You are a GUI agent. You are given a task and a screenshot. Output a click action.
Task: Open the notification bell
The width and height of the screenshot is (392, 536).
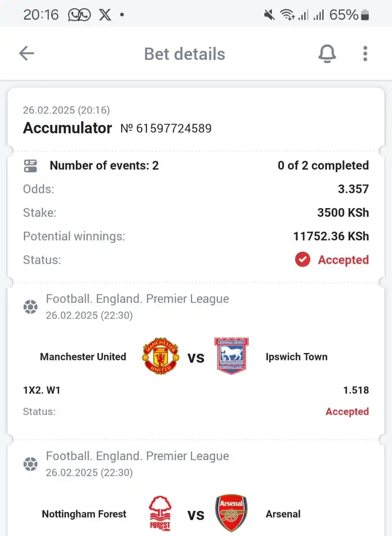coord(327,54)
